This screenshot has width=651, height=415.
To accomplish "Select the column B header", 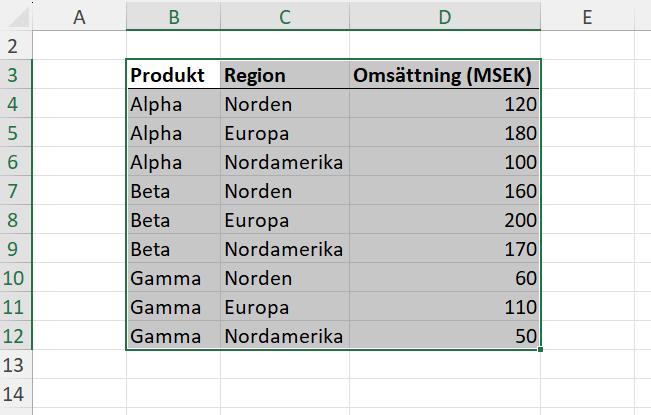I will pos(174,16).
